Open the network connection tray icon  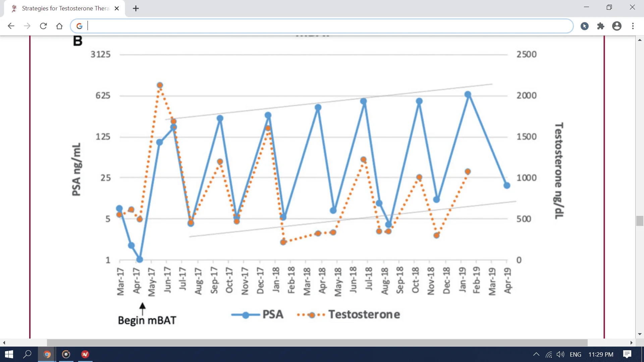(549, 354)
